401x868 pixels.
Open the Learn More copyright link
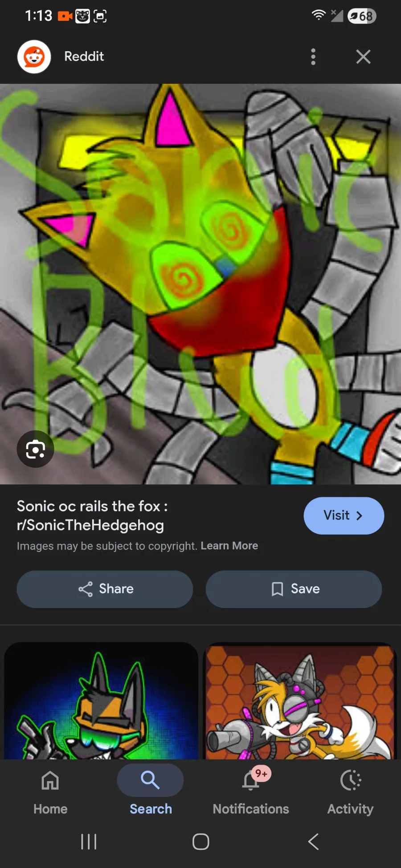coord(229,546)
